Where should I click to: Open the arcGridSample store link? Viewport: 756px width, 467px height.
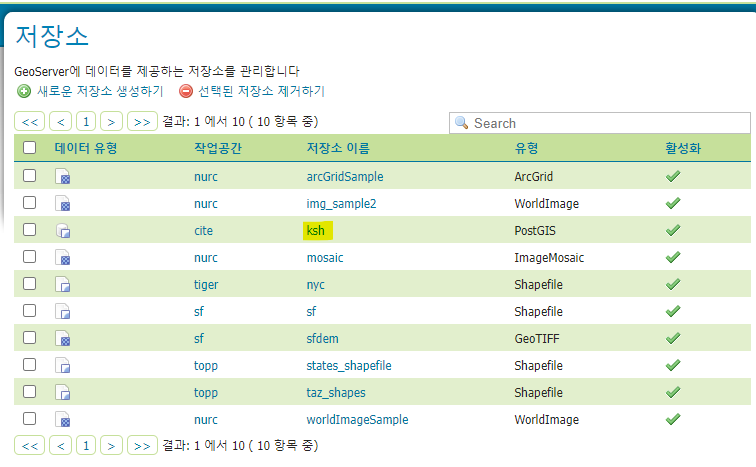[x=345, y=177]
